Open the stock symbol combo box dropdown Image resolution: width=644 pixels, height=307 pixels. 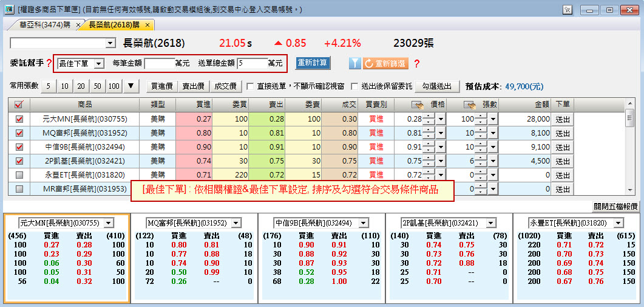coord(110,43)
